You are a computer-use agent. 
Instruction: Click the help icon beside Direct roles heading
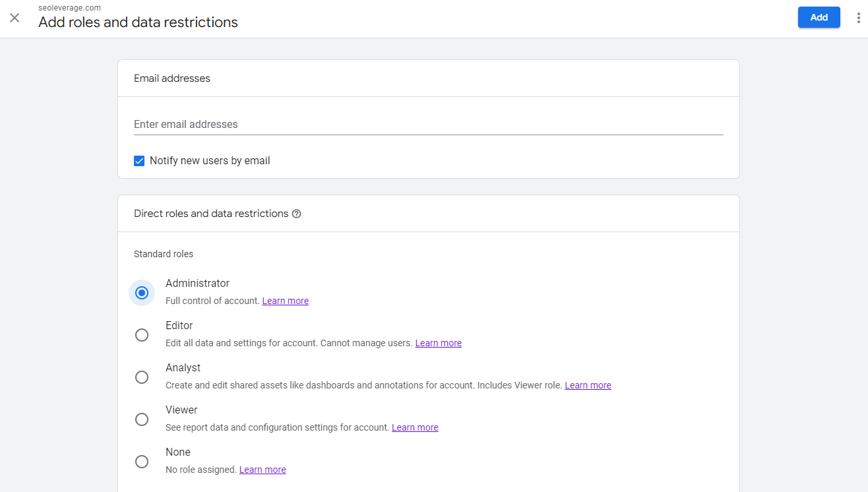click(297, 214)
